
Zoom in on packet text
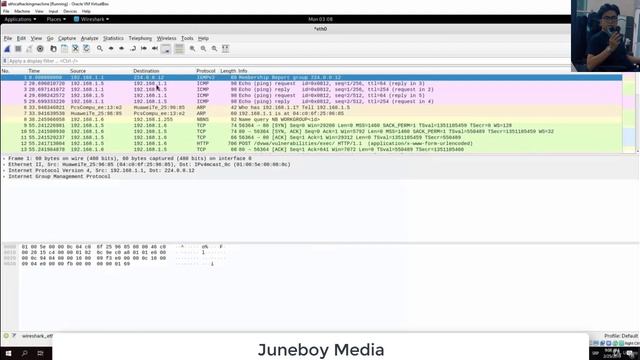tap(192, 49)
